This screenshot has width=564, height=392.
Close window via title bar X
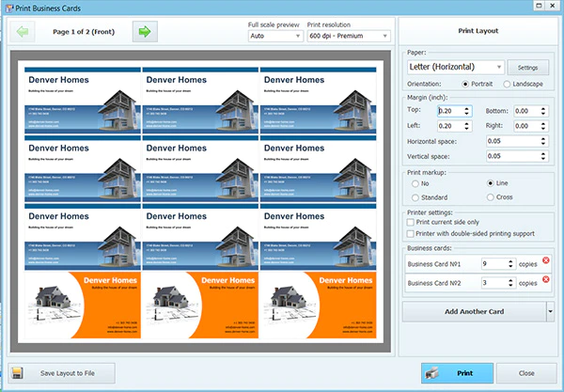coord(552,6)
